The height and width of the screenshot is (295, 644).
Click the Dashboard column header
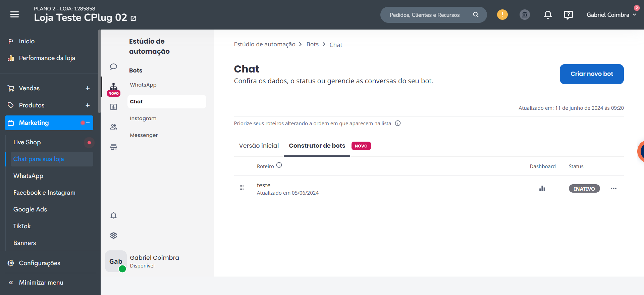pyautogui.click(x=543, y=166)
